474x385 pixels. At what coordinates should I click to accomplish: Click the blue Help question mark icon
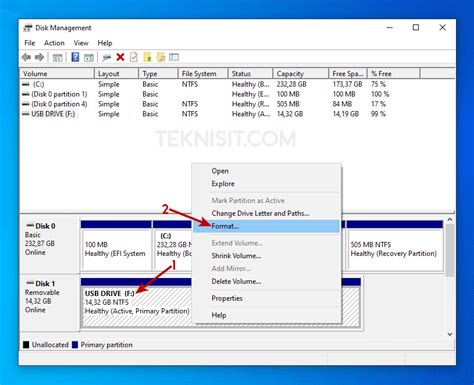point(75,57)
